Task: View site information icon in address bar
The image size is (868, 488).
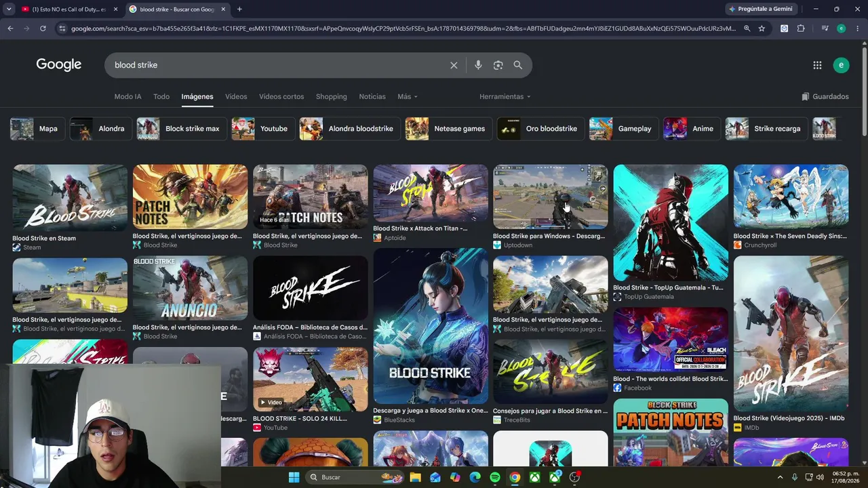Action: [62, 28]
